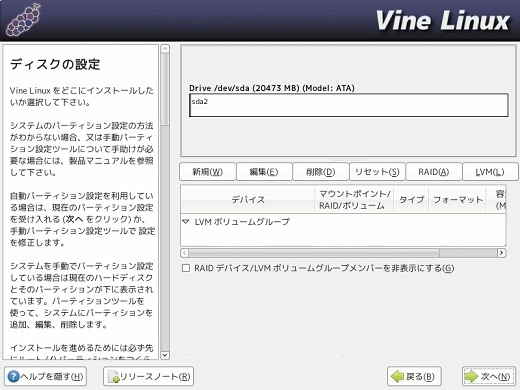This screenshot has height=390, width=520.
Task: Collapse the LVM ボリュームグループ tree expander
Action: coord(186,221)
